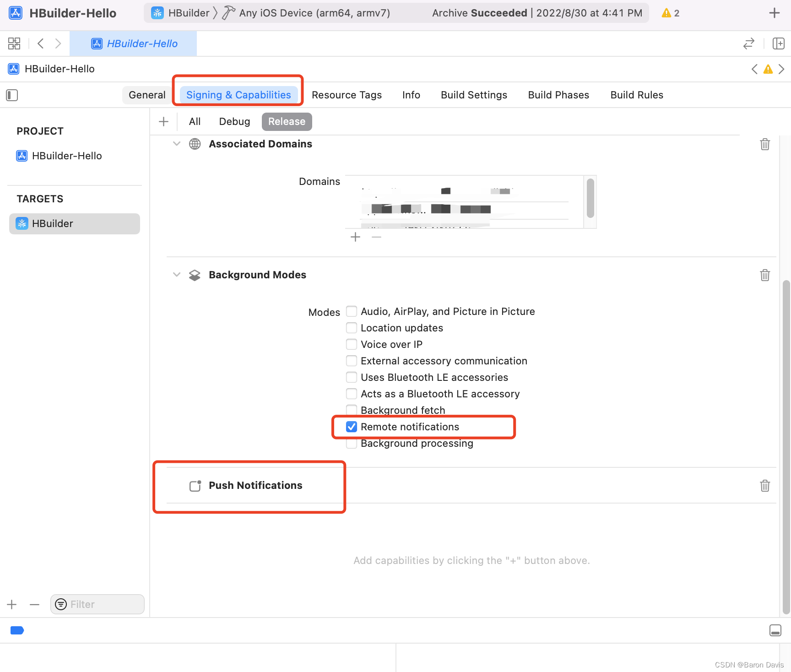The width and height of the screenshot is (791, 672).
Task: Collapse the Associated Domains section
Action: coord(177,144)
